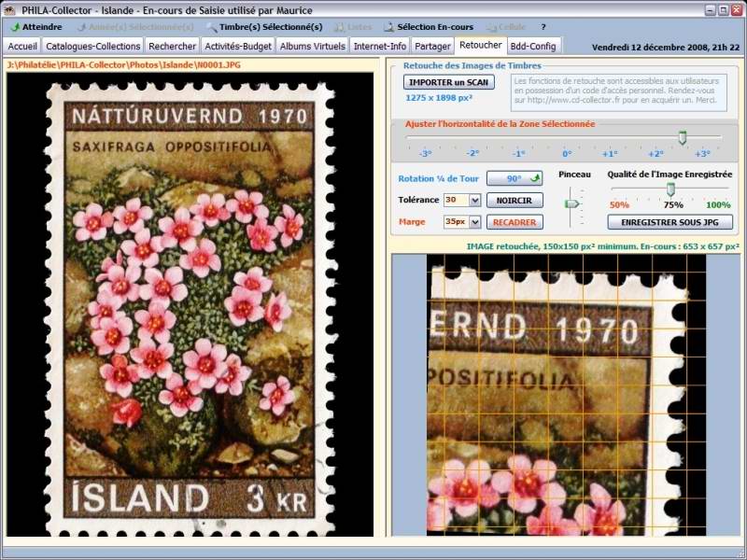Open the Bdd-Config tab
The image size is (747, 560).
pyautogui.click(x=533, y=46)
